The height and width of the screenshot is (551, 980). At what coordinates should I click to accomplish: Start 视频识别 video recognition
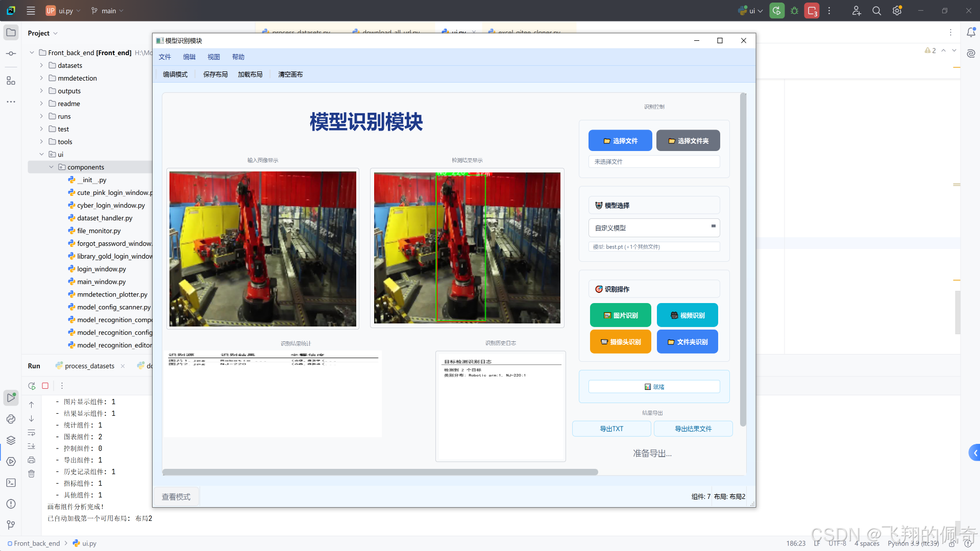click(x=688, y=315)
